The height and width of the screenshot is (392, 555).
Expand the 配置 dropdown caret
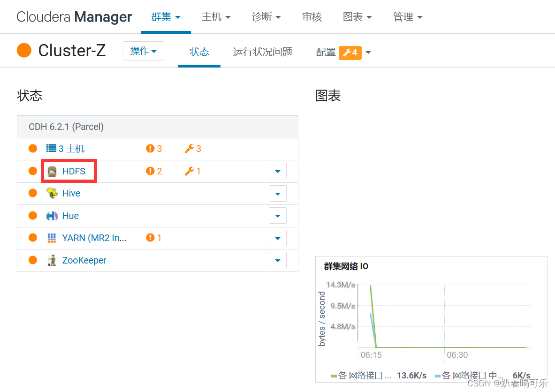[368, 53]
